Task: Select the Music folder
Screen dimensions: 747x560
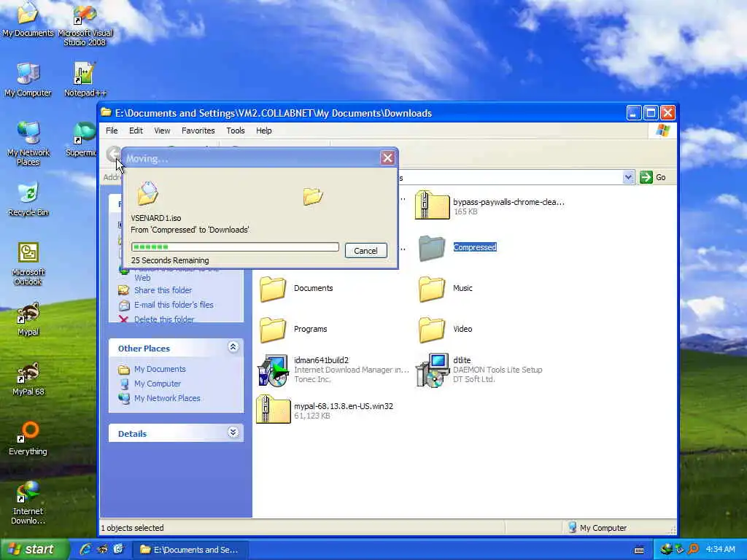Action: point(446,289)
